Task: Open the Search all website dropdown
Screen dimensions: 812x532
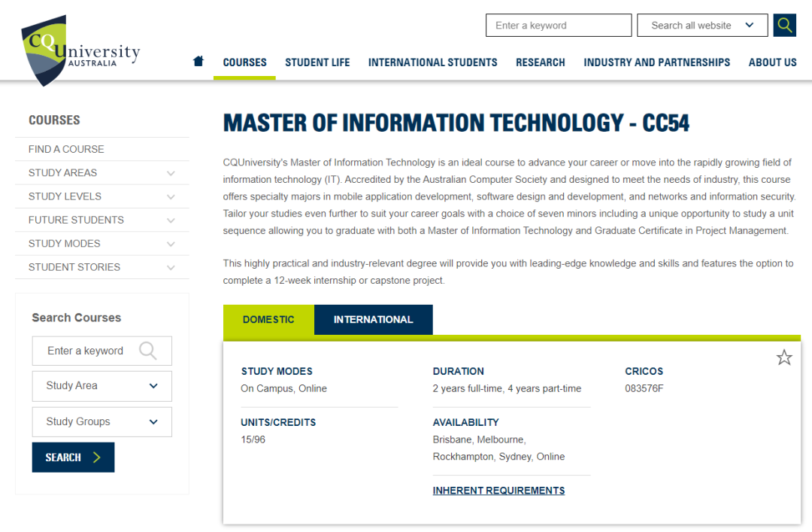Action: coord(702,26)
